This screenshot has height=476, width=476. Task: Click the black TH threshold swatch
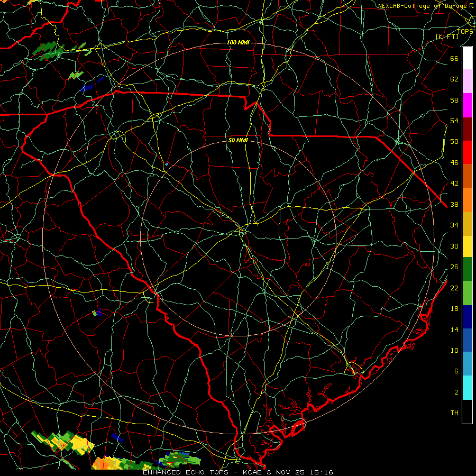coord(467,411)
